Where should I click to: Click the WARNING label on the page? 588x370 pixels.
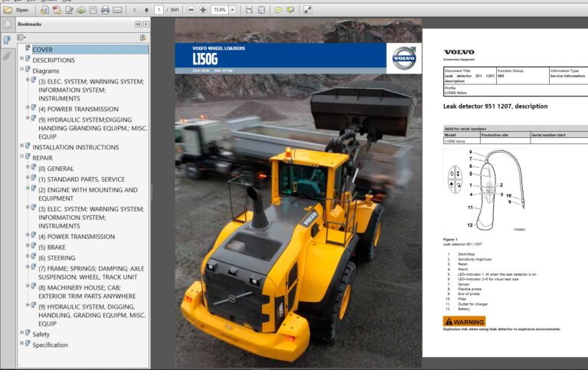(464, 322)
